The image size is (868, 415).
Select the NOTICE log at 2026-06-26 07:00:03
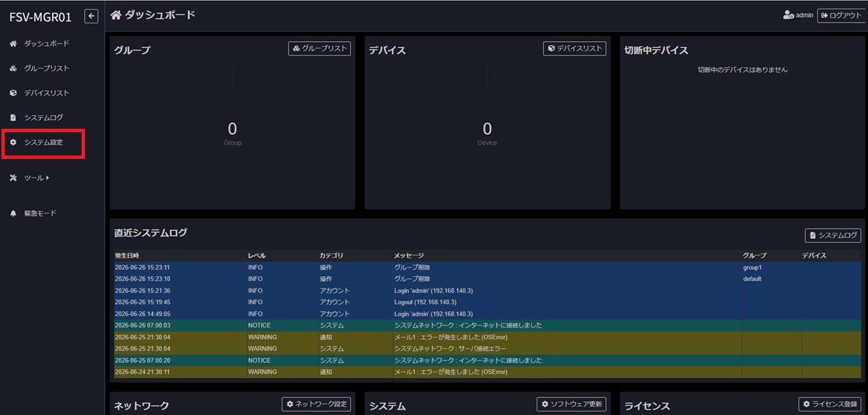487,325
